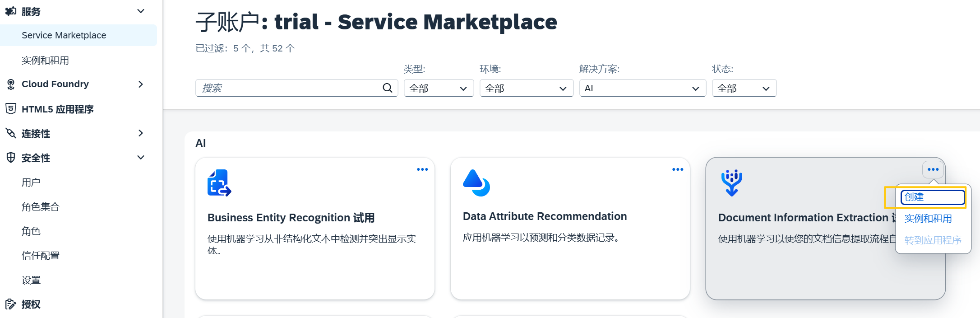Click the Document Information Extraction service icon

point(731,183)
